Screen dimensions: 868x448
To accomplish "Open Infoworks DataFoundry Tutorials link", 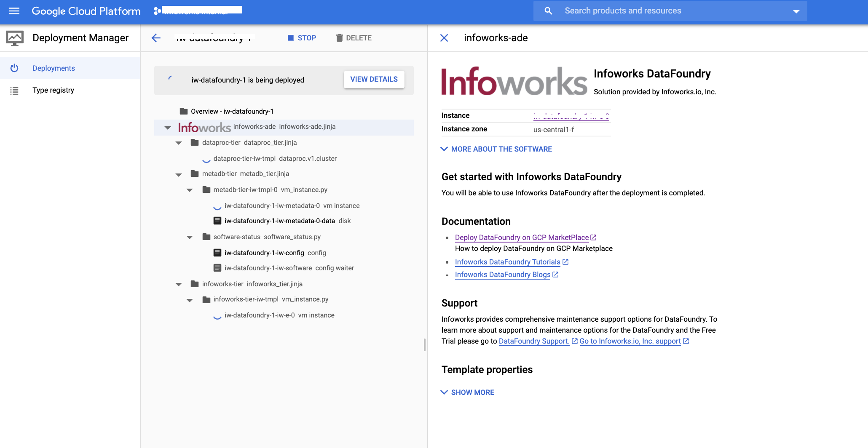I will click(x=508, y=262).
